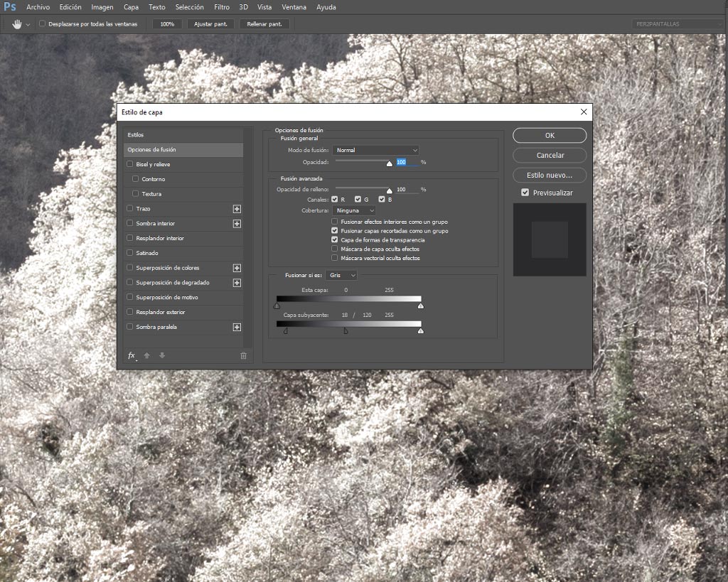Enable Resplandor exterior checkbox

[130, 312]
